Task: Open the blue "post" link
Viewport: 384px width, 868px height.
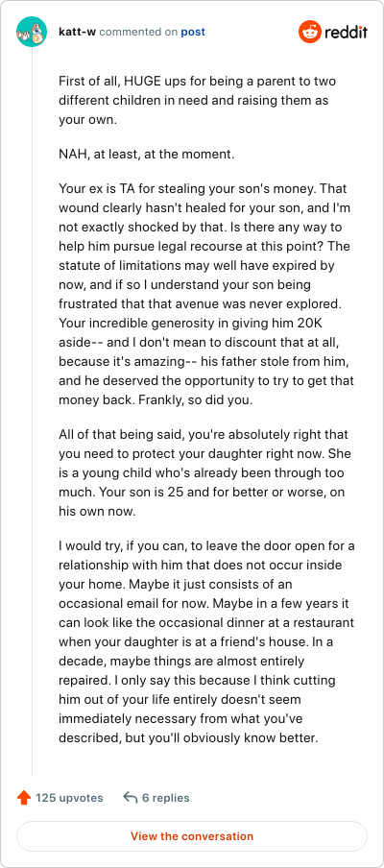Action: pyautogui.click(x=193, y=32)
